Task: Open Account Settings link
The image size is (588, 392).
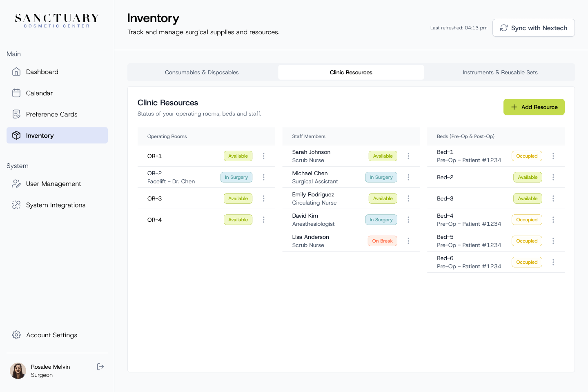Action: [x=57, y=335]
